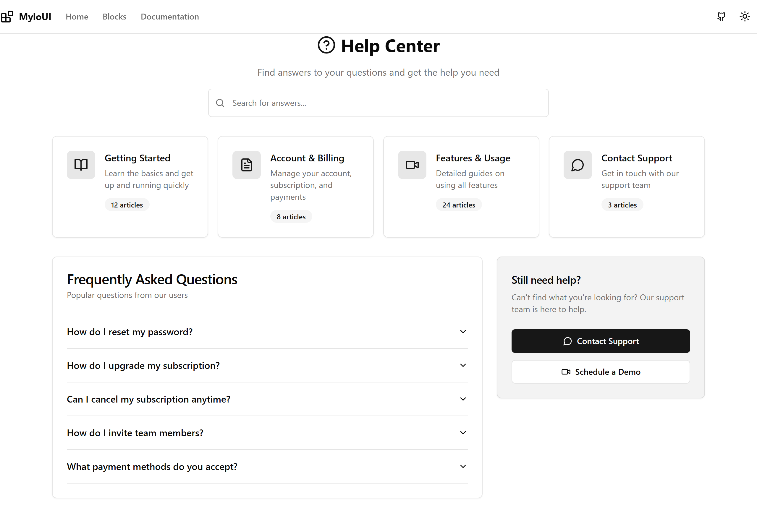Click 'Get in touch with our support team' text
The width and height of the screenshot is (757, 532).
click(640, 179)
